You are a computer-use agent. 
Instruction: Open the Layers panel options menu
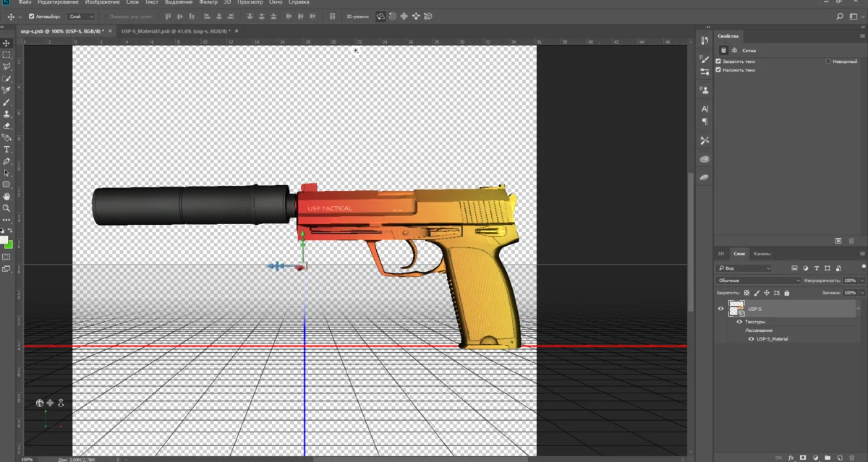[x=862, y=254]
